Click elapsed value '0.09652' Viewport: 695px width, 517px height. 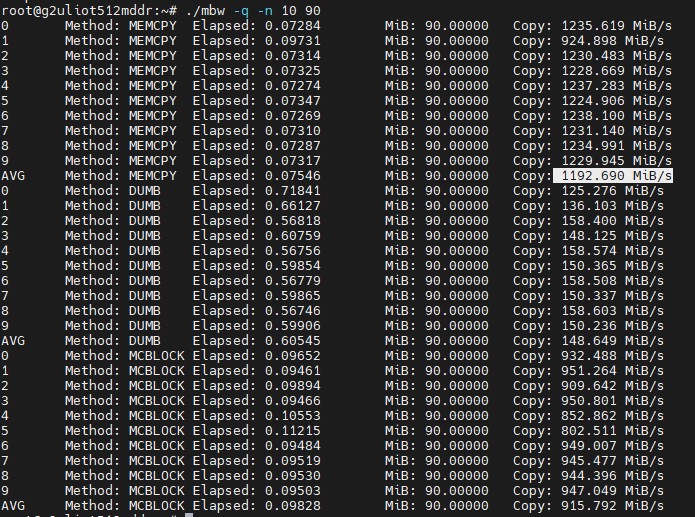pos(293,356)
